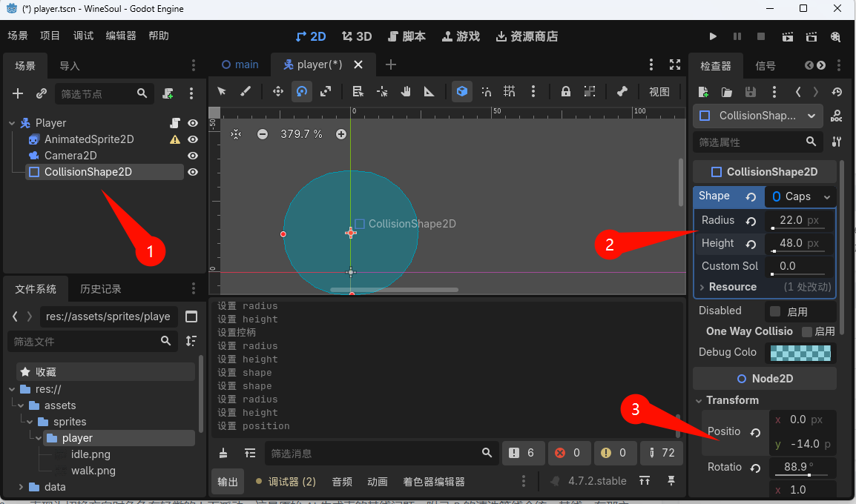The image size is (856, 504).
Task: Open the object history icon in inspector
Action: point(837,92)
